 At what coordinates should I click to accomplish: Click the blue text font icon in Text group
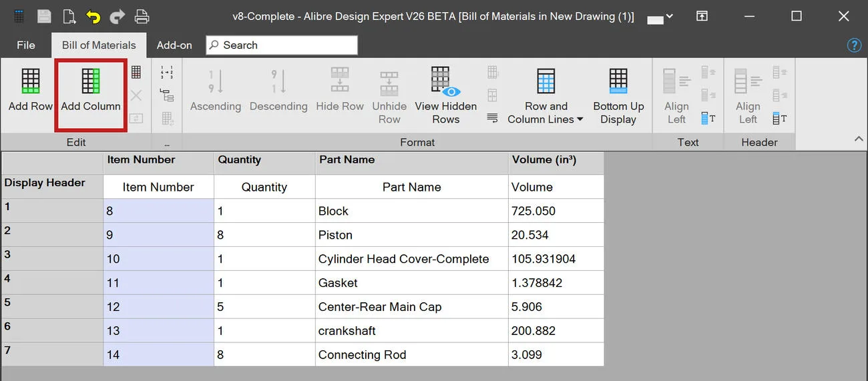[x=709, y=119]
